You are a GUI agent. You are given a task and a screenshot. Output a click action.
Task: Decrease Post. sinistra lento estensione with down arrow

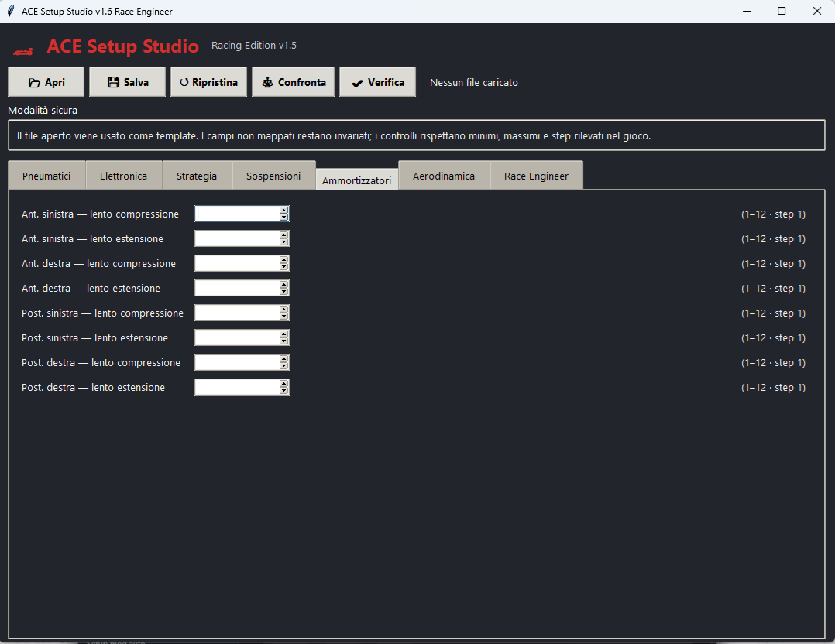(x=283, y=341)
